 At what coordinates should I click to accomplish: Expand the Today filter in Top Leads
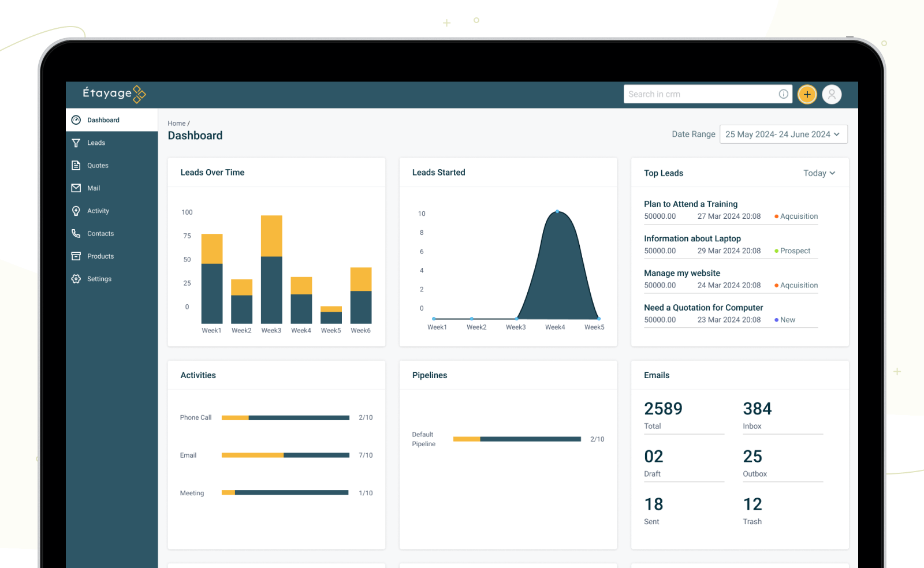[819, 173]
